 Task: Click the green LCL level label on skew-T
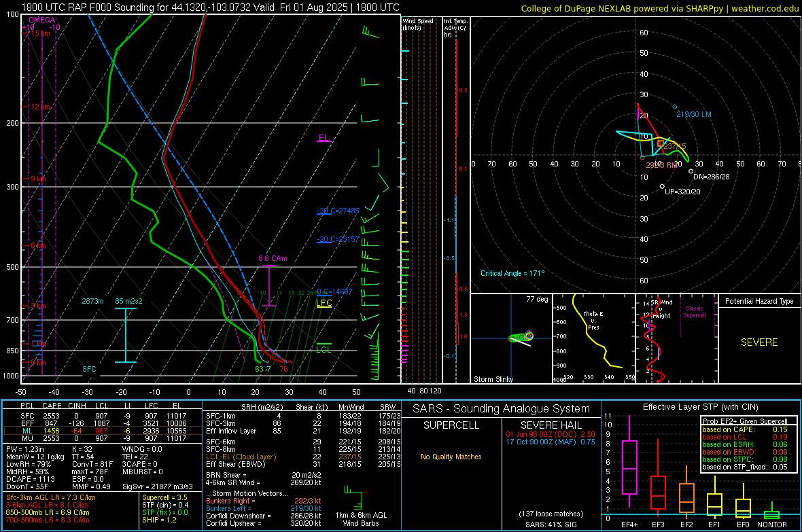324,349
